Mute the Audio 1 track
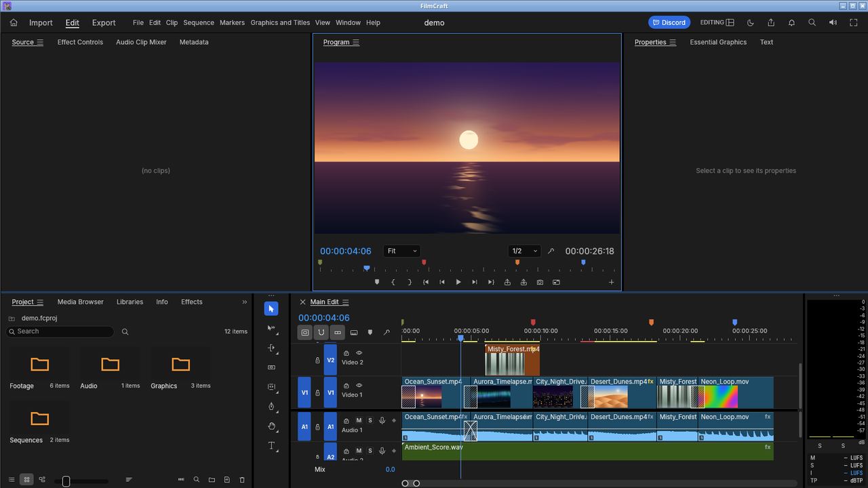Viewport: 868px width, 488px height. click(x=359, y=421)
